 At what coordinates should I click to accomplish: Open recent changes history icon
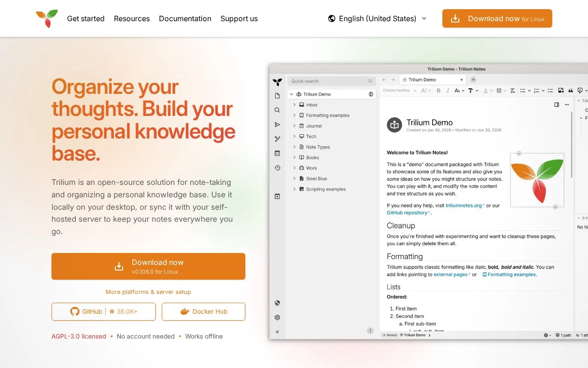[x=277, y=168]
